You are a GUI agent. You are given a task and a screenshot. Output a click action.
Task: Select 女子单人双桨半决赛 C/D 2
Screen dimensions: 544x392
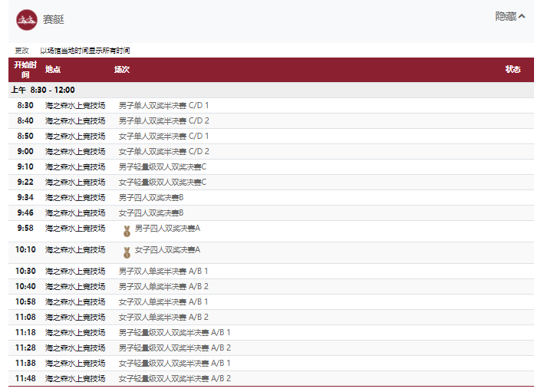163,152
